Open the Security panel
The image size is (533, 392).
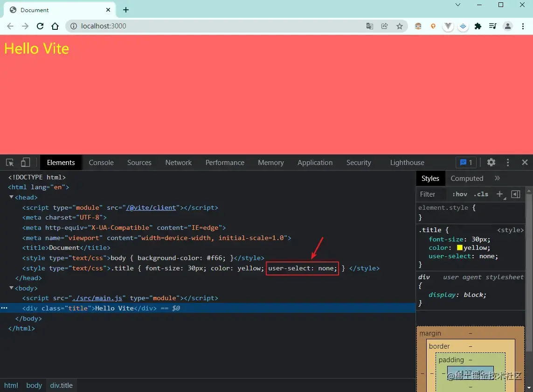pos(359,162)
